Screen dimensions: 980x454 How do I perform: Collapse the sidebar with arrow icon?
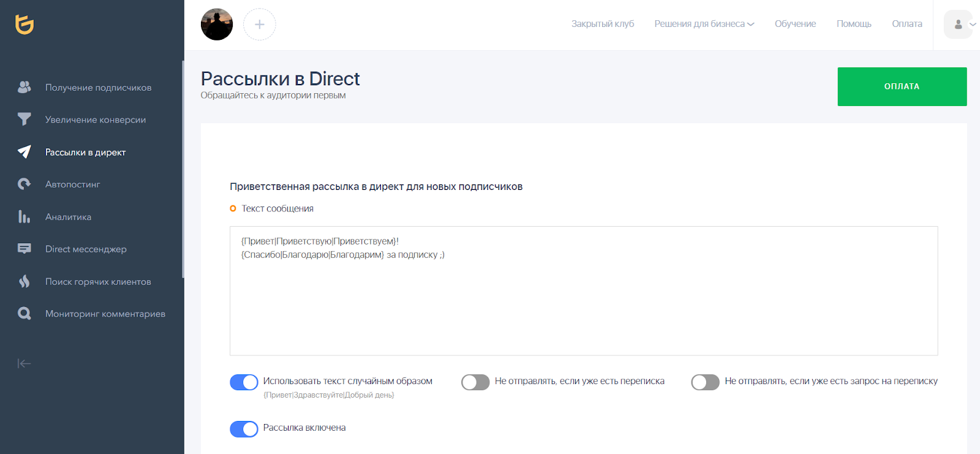24,364
